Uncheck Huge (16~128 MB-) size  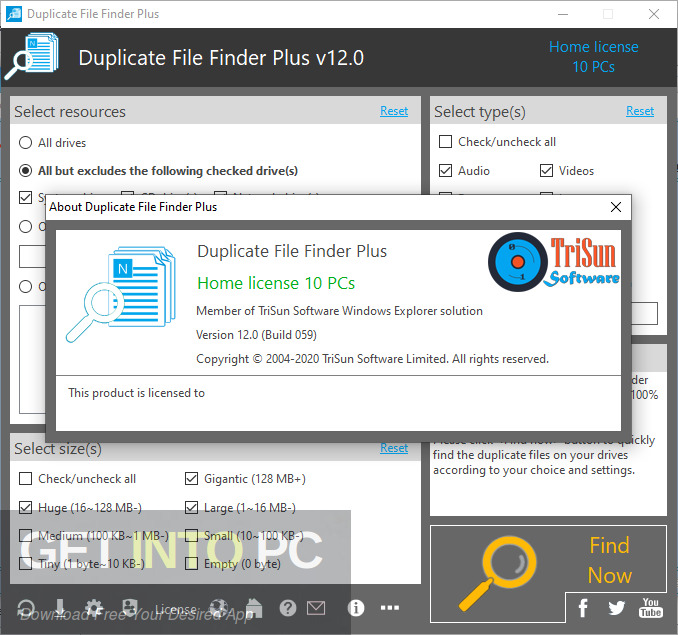pyautogui.click(x=26, y=507)
